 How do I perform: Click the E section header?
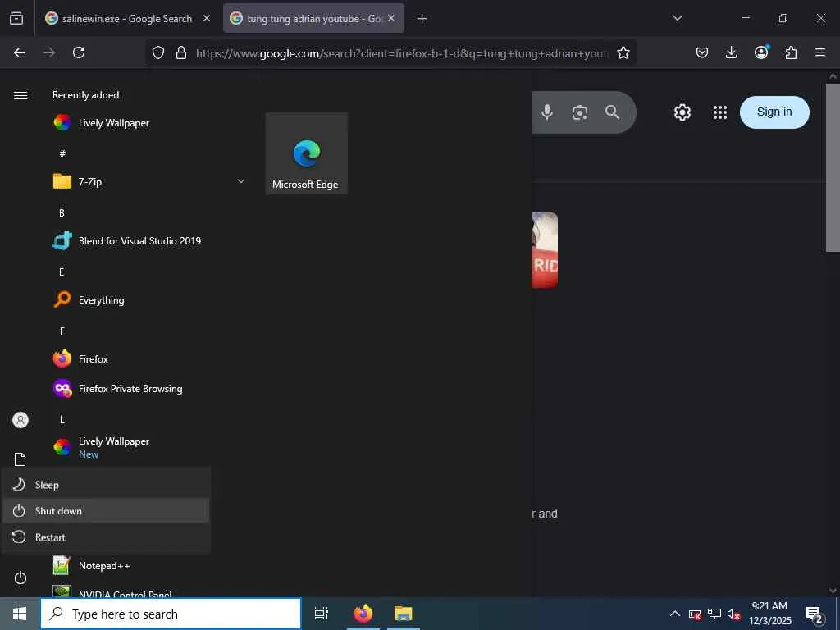point(62,272)
